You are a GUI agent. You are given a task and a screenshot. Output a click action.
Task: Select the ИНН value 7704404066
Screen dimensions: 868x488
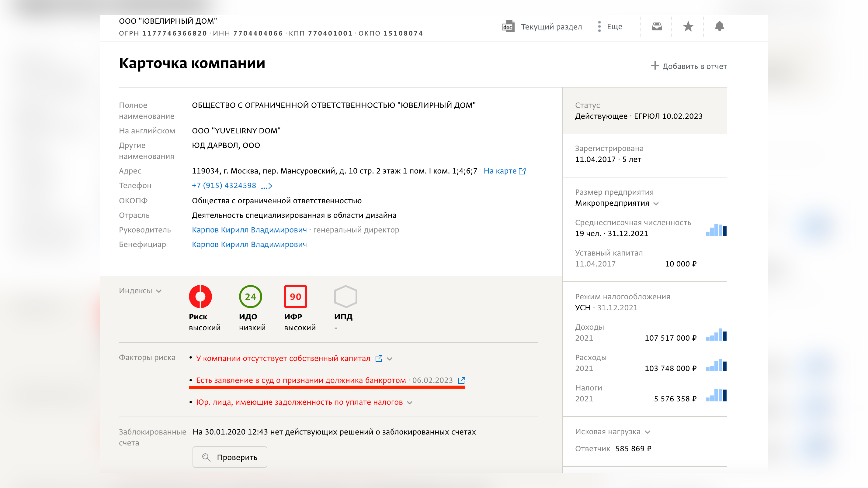click(x=258, y=33)
